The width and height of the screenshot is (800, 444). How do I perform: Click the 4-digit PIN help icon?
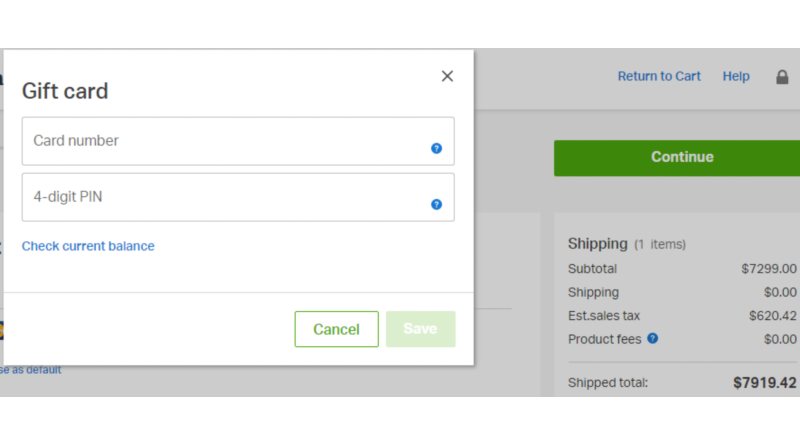click(436, 204)
